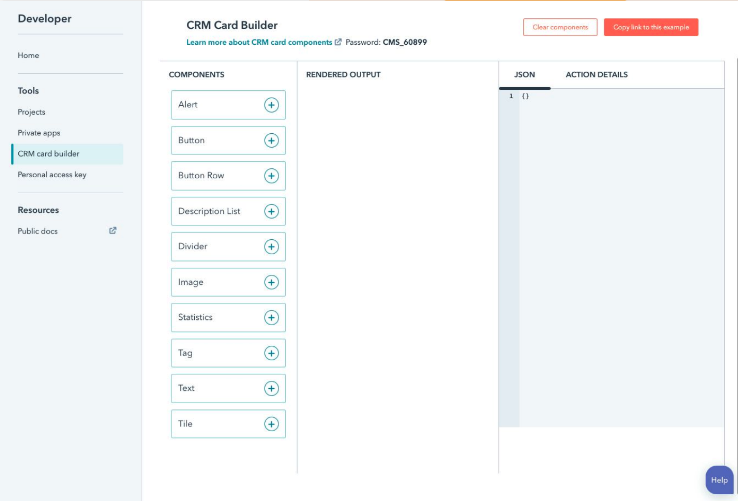The width and height of the screenshot is (738, 501).
Task: Open Home in the Developer sidebar
Action: click(28, 55)
